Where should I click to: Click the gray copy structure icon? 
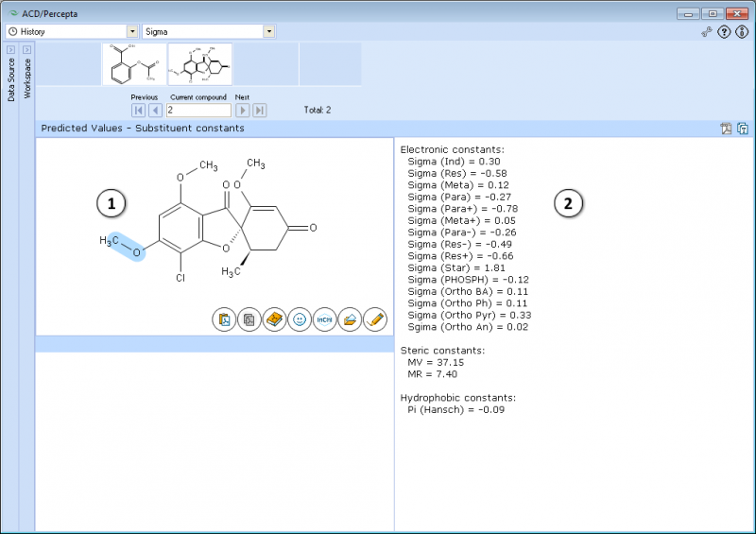pyautogui.click(x=249, y=319)
